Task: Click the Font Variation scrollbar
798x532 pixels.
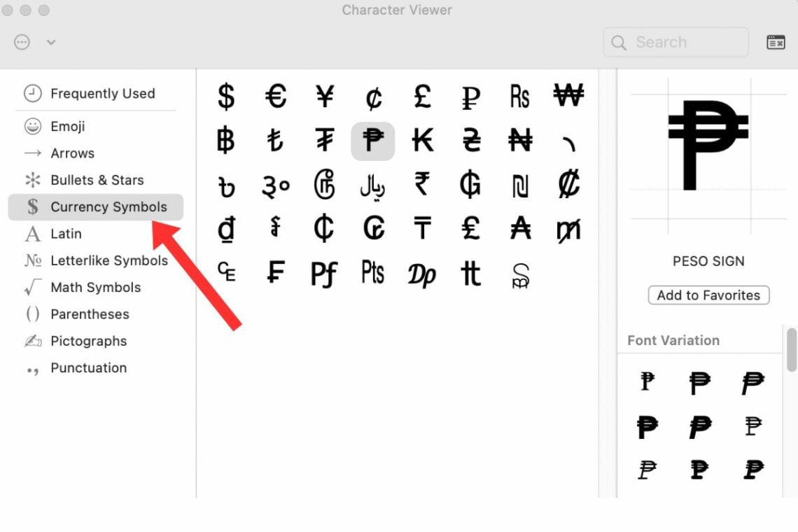Action: [792, 350]
